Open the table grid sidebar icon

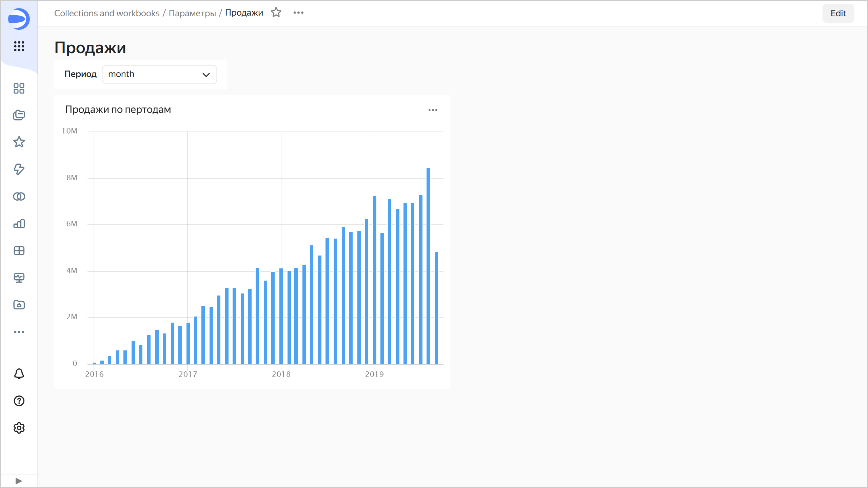point(19,251)
